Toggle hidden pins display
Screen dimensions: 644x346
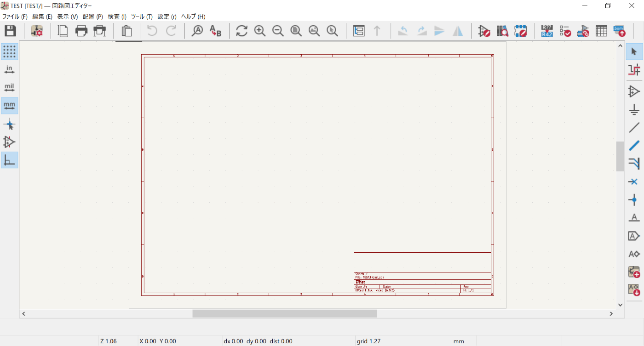tap(9, 142)
